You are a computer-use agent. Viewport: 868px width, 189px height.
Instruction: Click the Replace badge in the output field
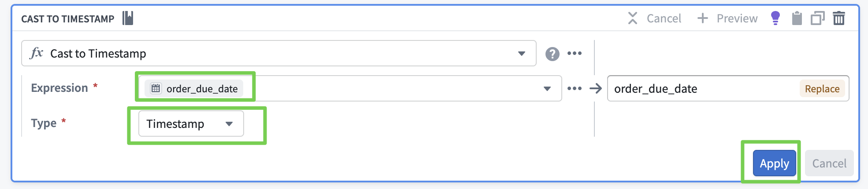[x=822, y=89]
